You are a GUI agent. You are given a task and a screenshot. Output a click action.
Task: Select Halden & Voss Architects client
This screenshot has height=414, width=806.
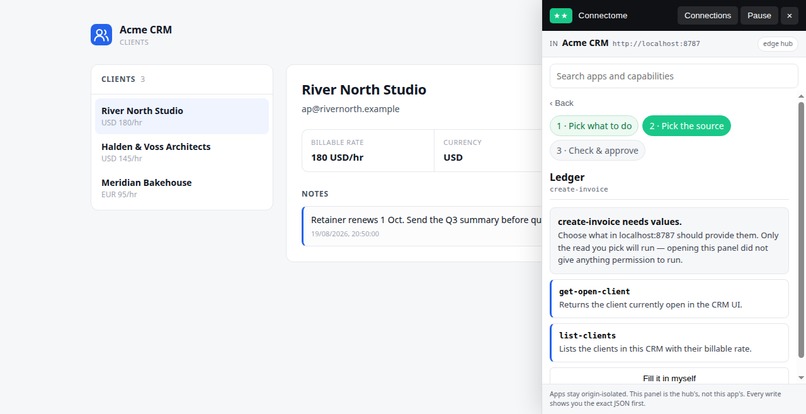tap(182, 152)
